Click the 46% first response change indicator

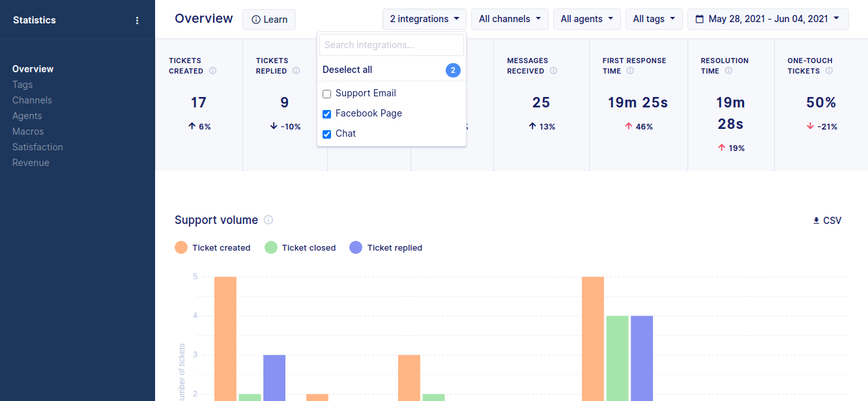tap(639, 127)
